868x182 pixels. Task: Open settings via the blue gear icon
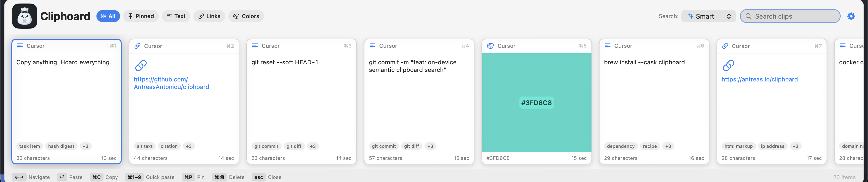click(851, 16)
